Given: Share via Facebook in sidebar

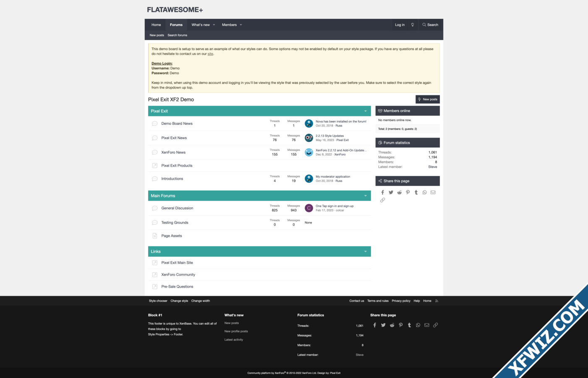Looking at the screenshot, I should 382,192.
